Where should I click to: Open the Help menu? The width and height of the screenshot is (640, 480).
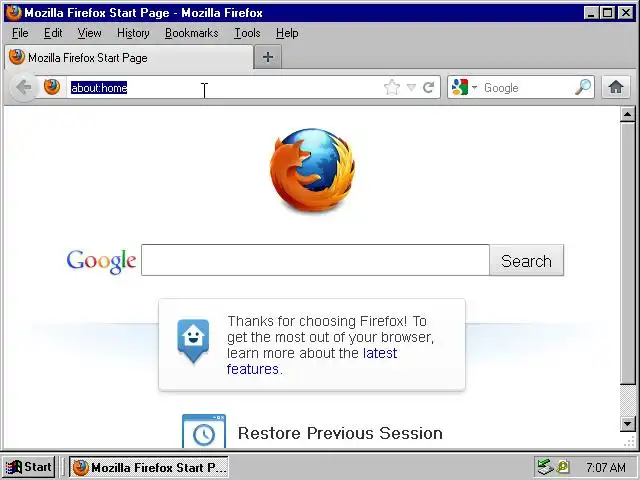pyautogui.click(x=287, y=33)
